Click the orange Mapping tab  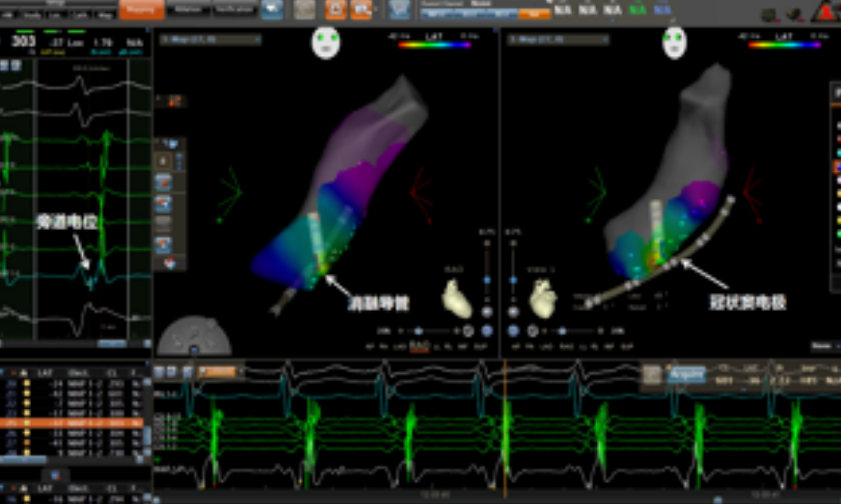point(141,10)
